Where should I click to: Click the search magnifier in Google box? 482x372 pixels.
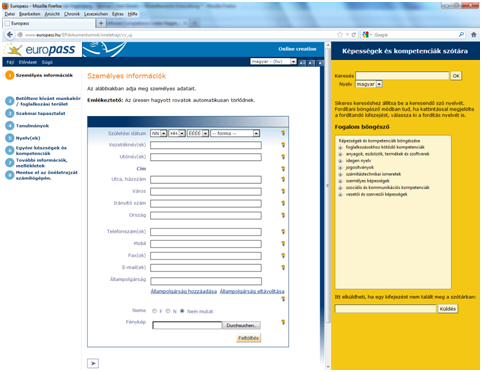coord(461,34)
